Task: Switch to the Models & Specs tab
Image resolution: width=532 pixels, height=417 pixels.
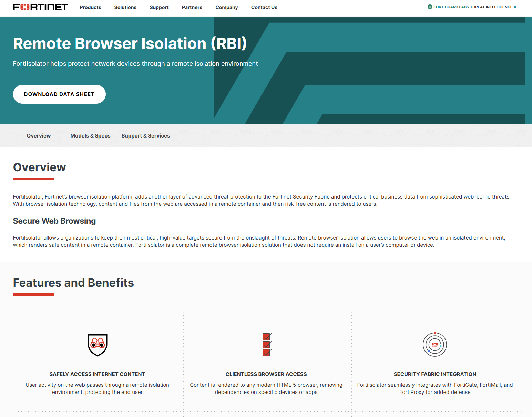Action: pyautogui.click(x=90, y=135)
